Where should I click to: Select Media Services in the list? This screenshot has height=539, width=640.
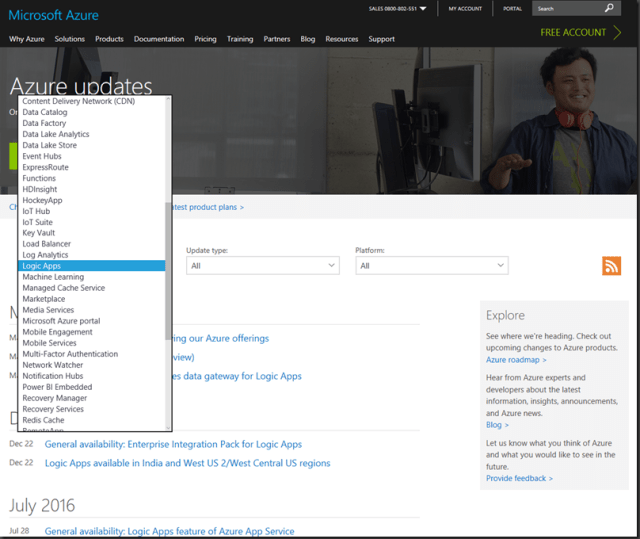[92, 310]
